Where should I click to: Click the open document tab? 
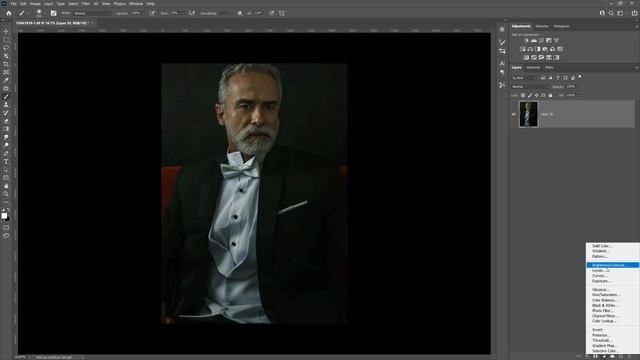pyautogui.click(x=52, y=23)
